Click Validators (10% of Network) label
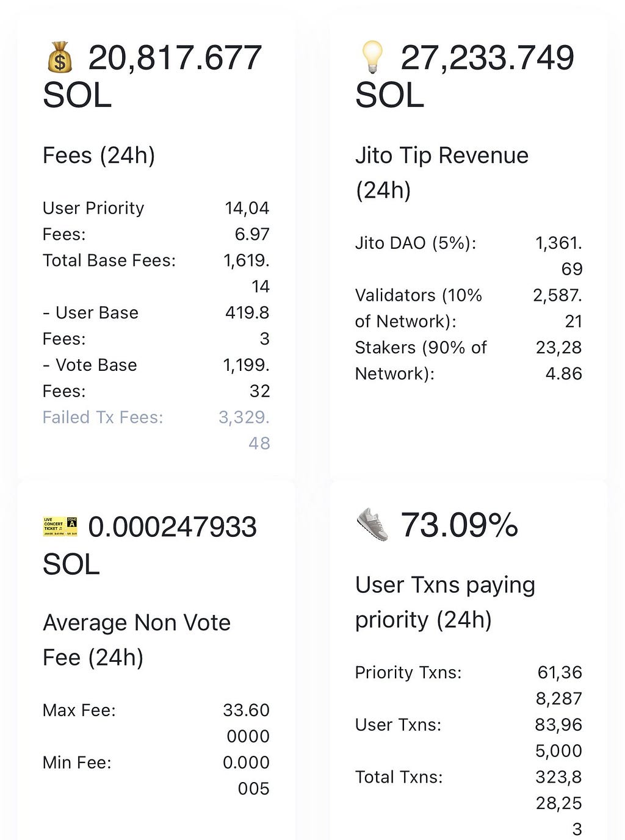Image resolution: width=625 pixels, height=840 pixels. point(419,308)
